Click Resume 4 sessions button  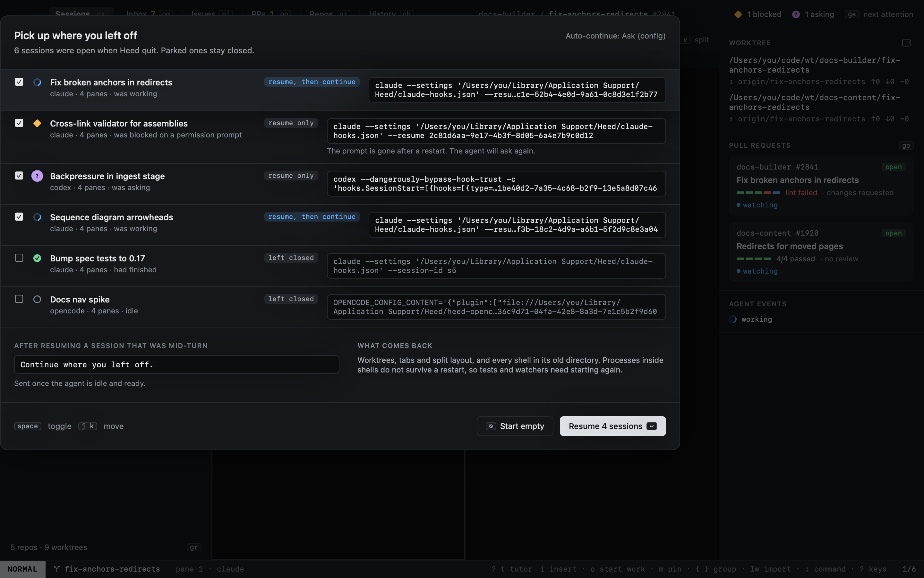612,426
